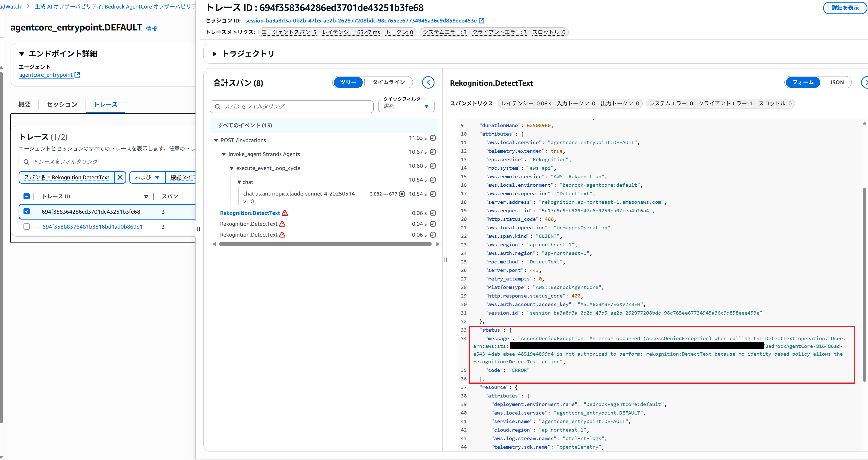Switch to the セッション tab
Viewport: 868px width, 460px height.
62,104
